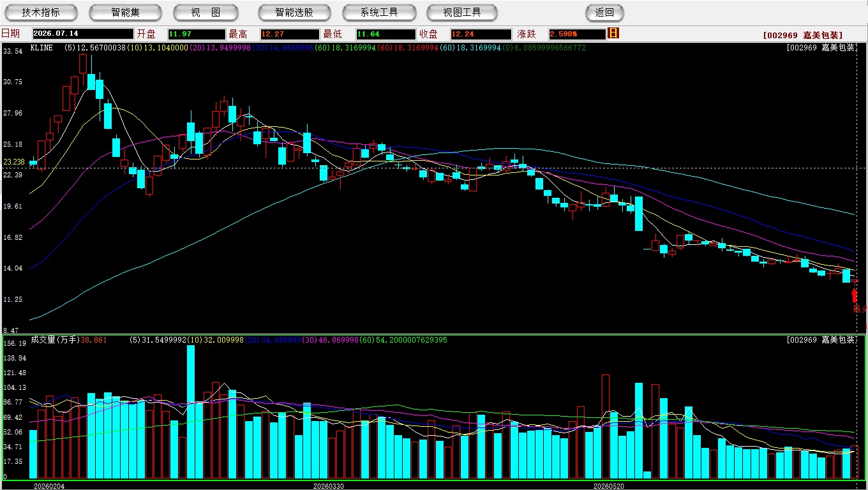Click the 20260520 date axis label
868x490 pixels.
610,486
